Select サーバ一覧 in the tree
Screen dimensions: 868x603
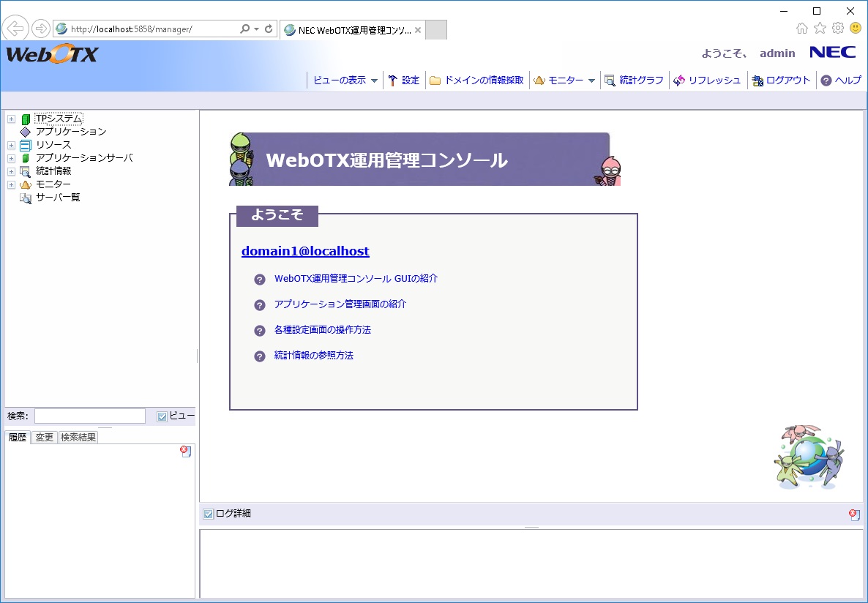click(x=58, y=198)
